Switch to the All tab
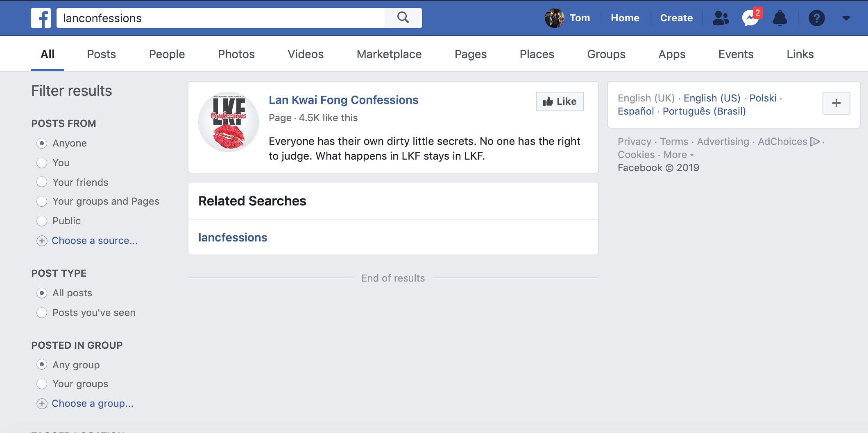Screen dimensions: 868x433 (x=48, y=54)
